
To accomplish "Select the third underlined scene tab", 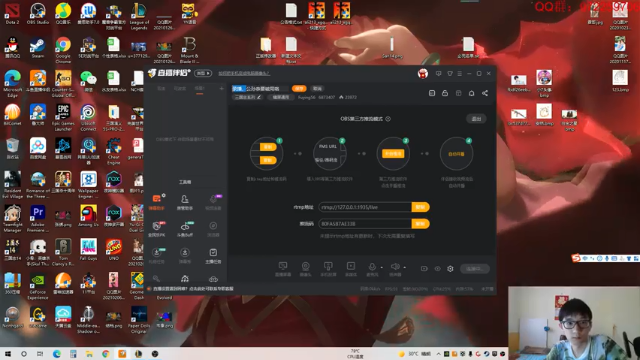I will coord(199,89).
